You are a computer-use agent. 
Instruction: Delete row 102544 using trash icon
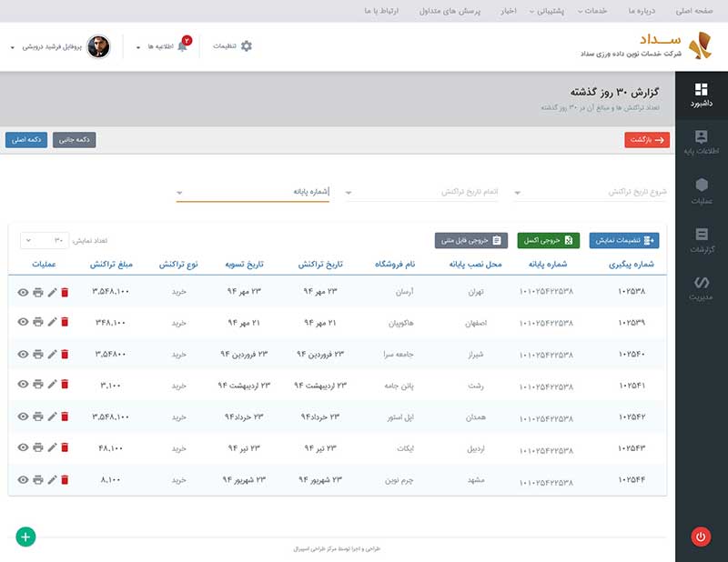pyautogui.click(x=65, y=479)
